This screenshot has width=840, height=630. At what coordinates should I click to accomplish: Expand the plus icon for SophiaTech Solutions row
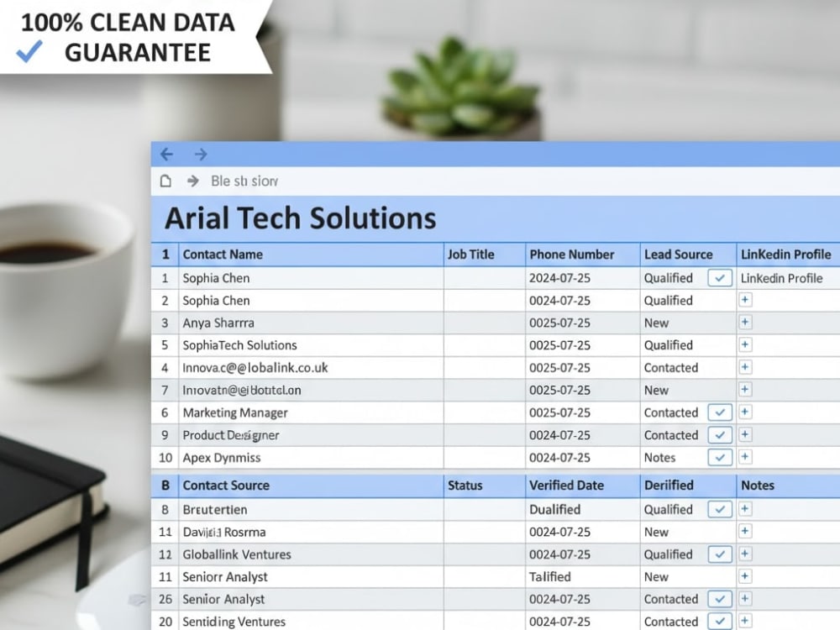click(744, 344)
